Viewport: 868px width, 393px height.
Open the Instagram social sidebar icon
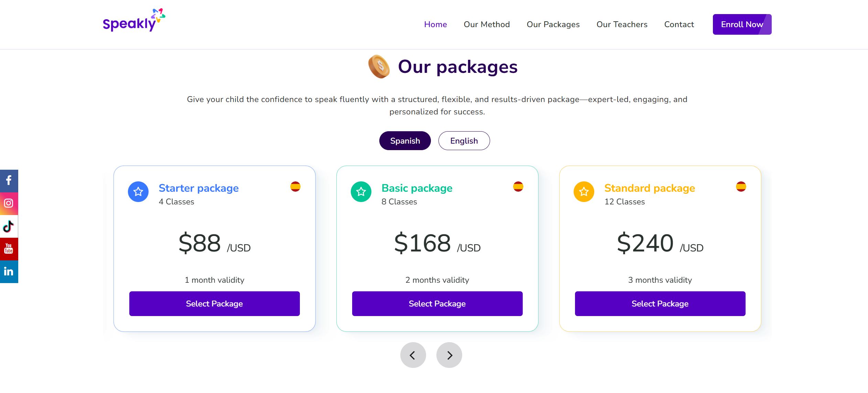pos(9,203)
